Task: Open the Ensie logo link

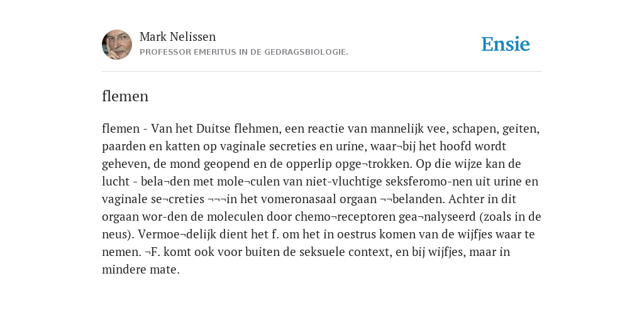Action: point(506,45)
